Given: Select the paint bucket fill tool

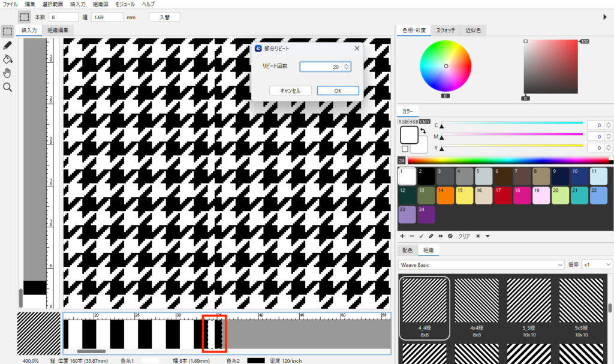Looking at the screenshot, I should coord(7,59).
